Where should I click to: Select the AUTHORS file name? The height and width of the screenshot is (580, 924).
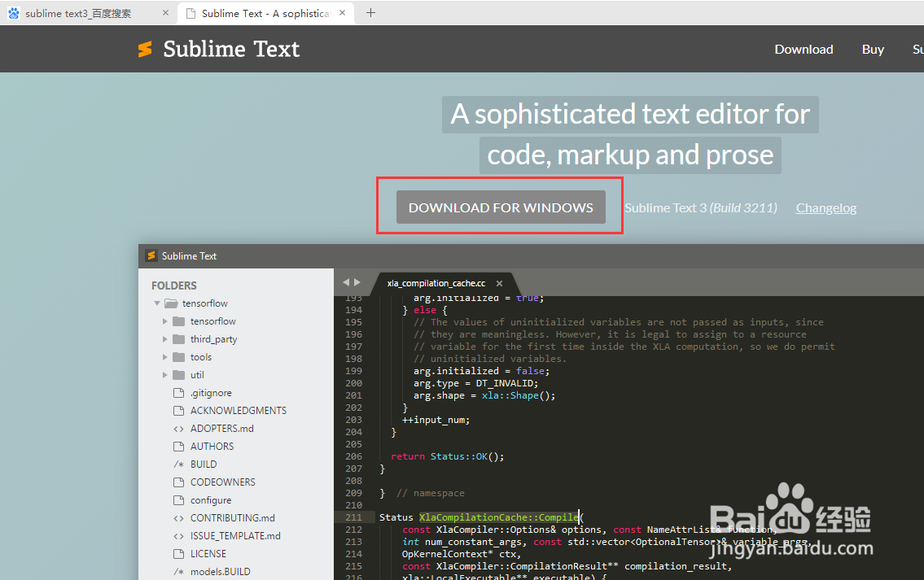[212, 447]
